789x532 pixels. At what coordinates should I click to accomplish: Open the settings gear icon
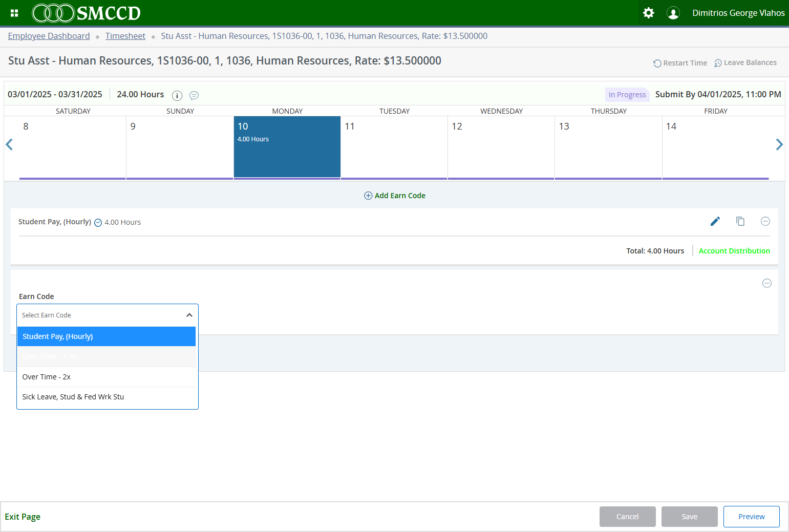[648, 13]
